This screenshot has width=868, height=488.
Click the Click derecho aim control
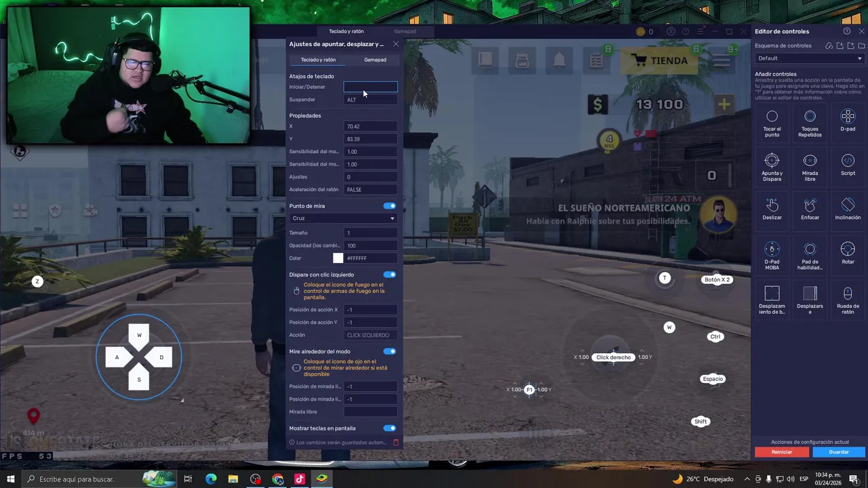613,357
